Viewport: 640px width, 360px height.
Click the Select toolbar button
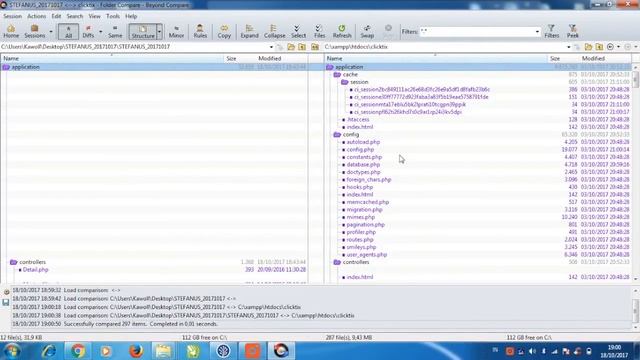tap(298, 31)
